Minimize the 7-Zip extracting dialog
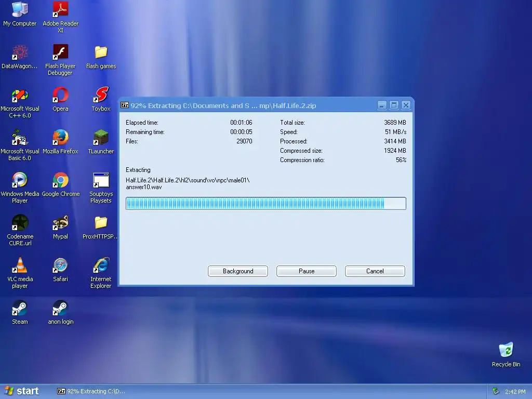Viewport: 532px width, 399px height. pos(382,105)
